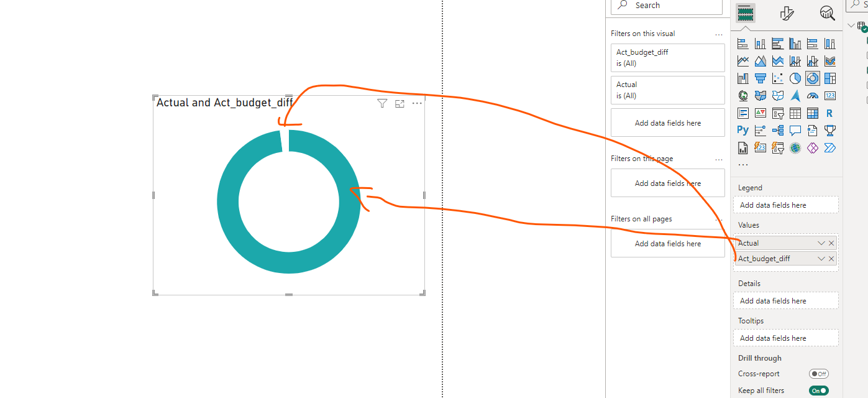Open the Act_budget_diff filter card
Viewport: 868px width, 398px height.
pyautogui.click(x=668, y=58)
